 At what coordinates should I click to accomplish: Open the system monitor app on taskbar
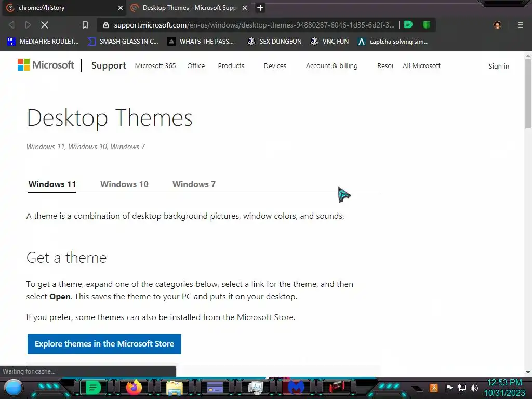point(256,388)
